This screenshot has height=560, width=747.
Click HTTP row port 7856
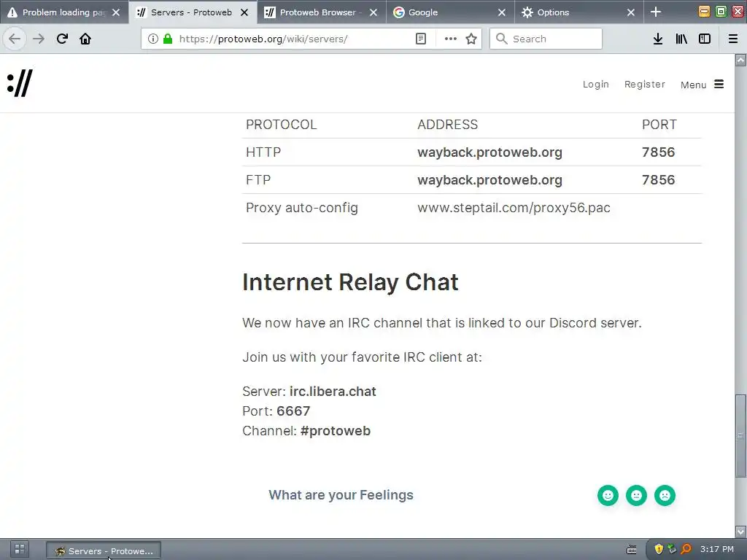[658, 152]
